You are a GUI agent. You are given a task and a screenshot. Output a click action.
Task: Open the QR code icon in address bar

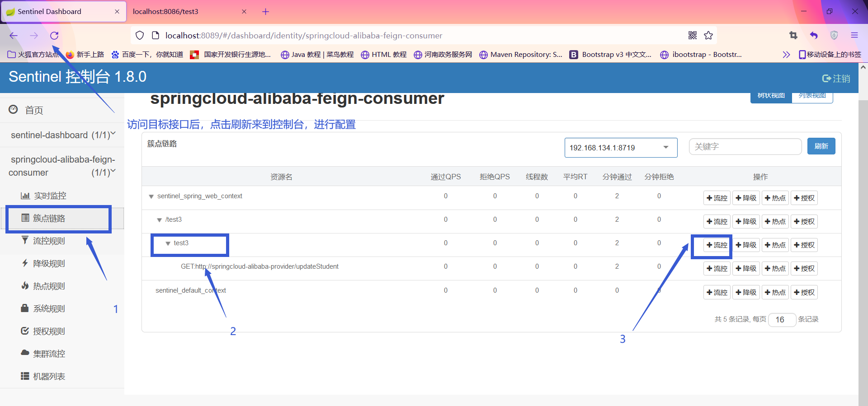coord(693,35)
